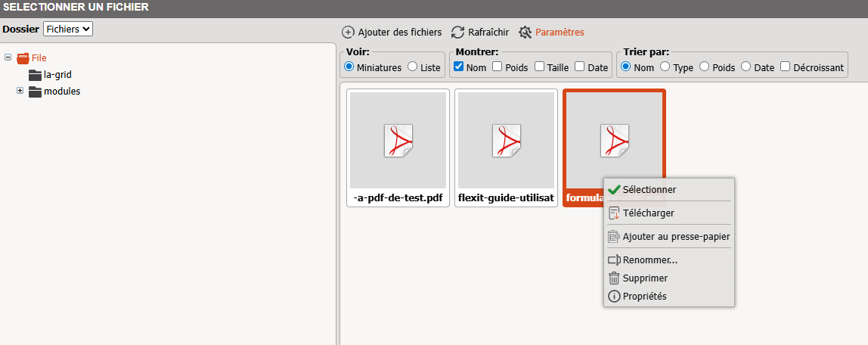This screenshot has width=868, height=345.
Task: Enable the Décroissant sort checkbox
Action: coord(785,67)
